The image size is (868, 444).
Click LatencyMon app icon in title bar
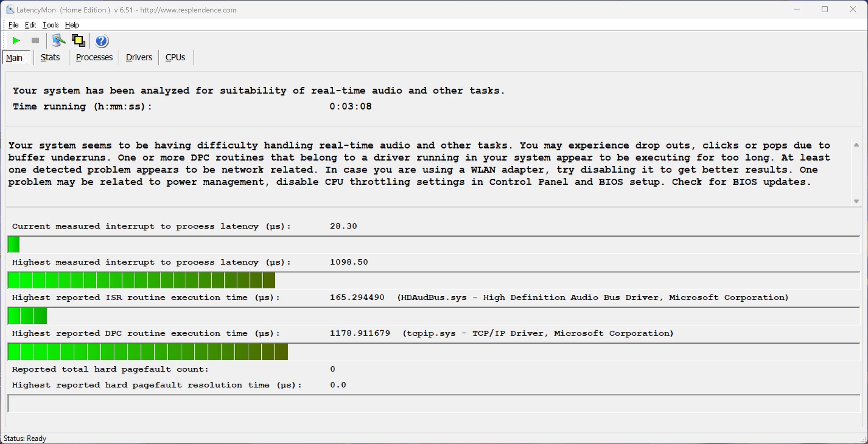click(9, 9)
